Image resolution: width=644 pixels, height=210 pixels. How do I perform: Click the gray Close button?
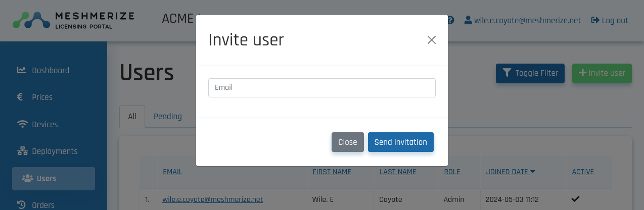347,142
